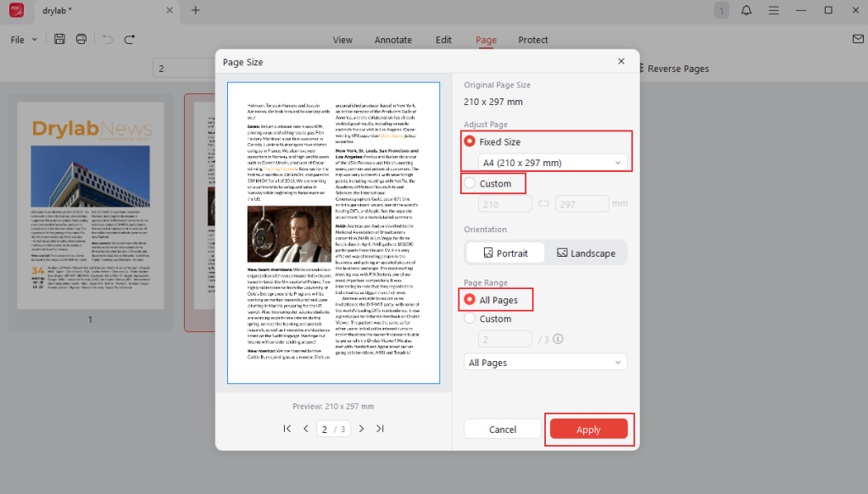Open the All Pages range dropdown

coord(546,362)
